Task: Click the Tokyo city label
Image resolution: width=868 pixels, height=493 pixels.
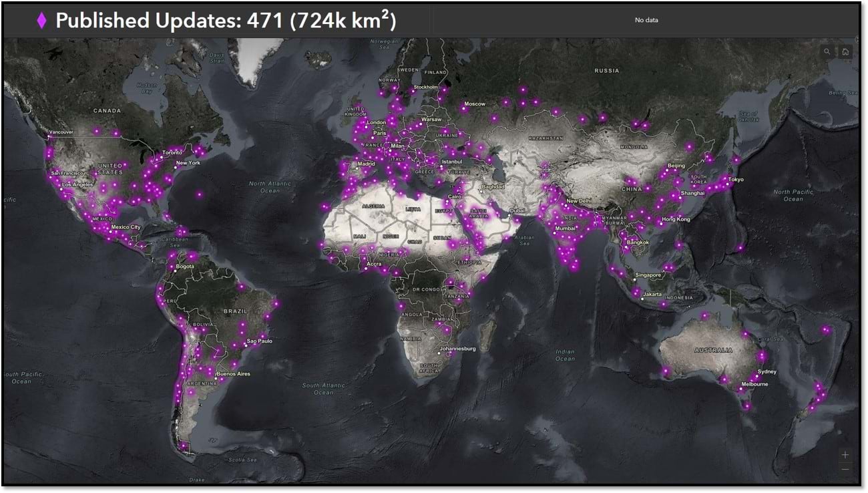Action: (x=736, y=180)
